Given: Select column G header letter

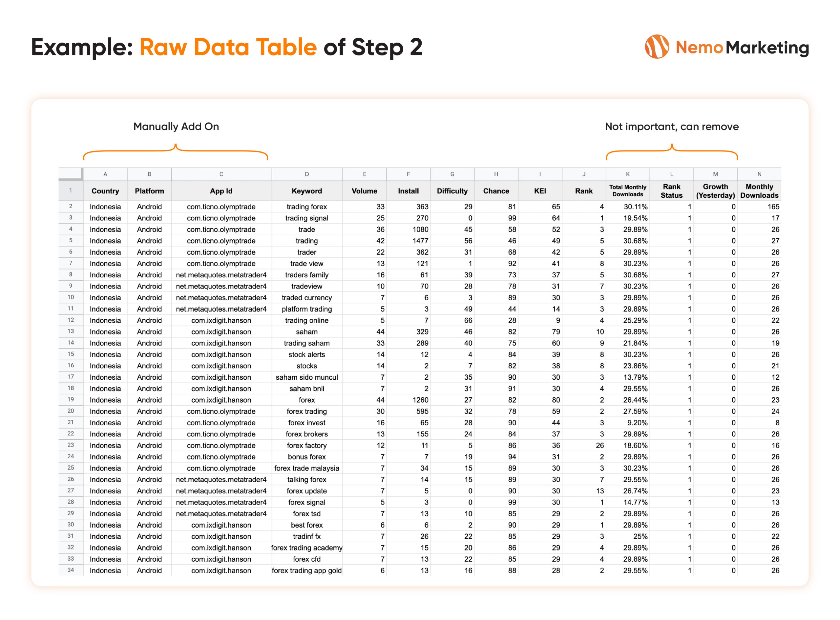Looking at the screenshot, I should coord(452,174).
